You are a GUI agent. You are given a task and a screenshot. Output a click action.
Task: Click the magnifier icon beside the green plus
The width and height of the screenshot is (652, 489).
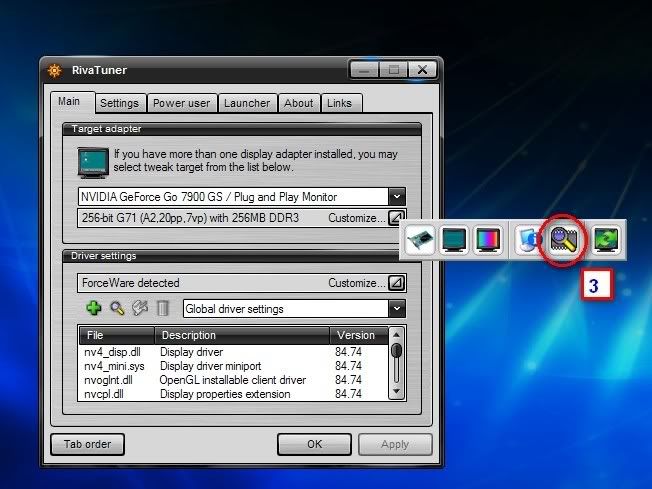(x=118, y=309)
